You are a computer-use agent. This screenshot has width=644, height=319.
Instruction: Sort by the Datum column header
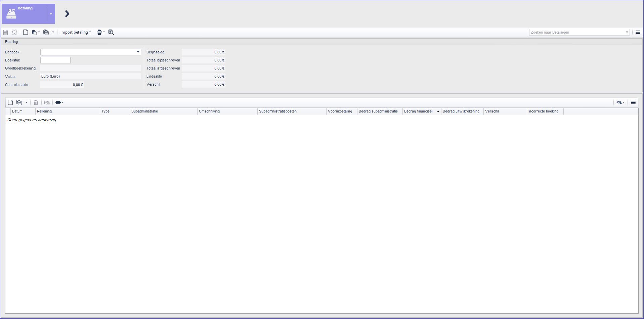(23, 111)
